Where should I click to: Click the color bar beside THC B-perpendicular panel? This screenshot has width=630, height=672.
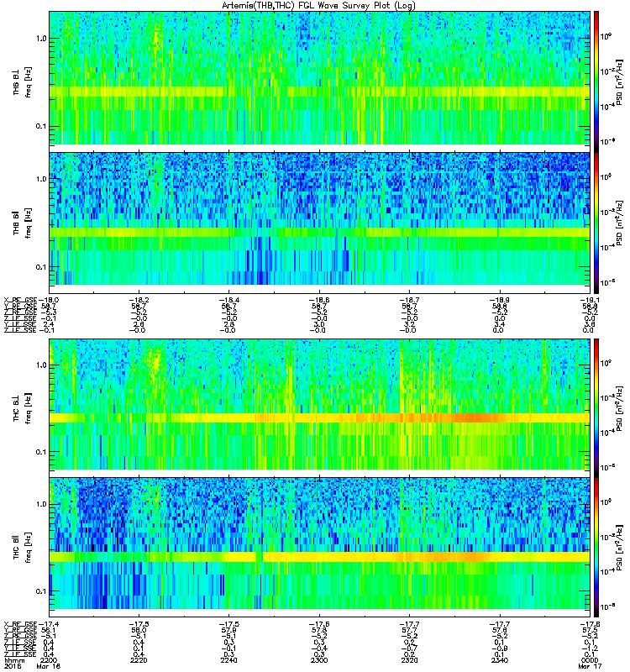click(596, 408)
